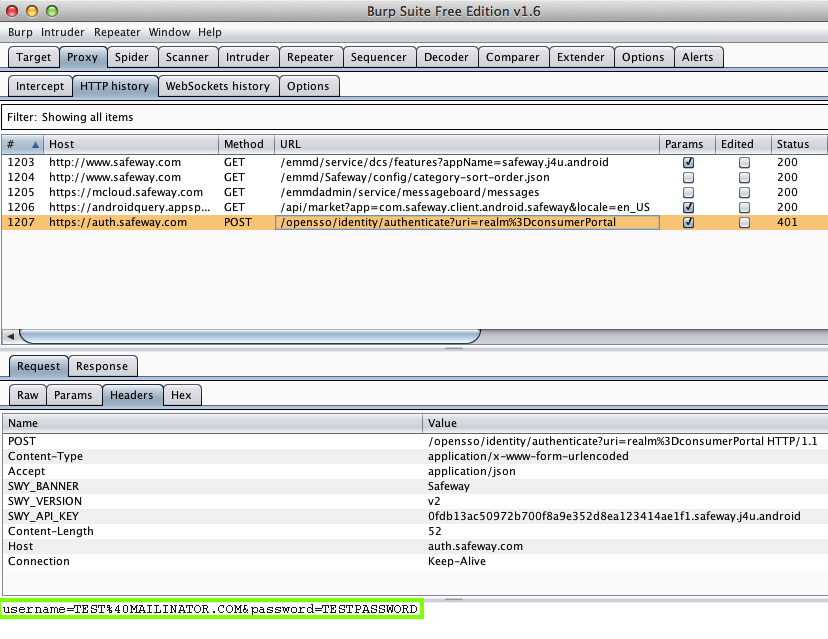Select the Content-Type header row
The height and width of the screenshot is (639, 828).
[x=415, y=456]
